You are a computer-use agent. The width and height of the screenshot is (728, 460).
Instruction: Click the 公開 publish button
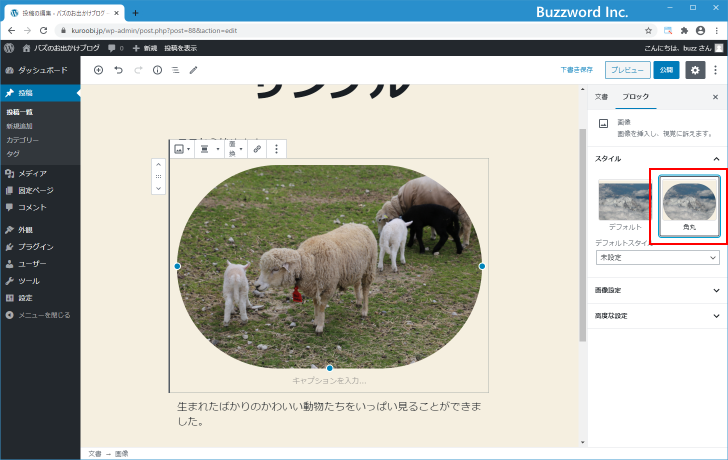(x=666, y=70)
